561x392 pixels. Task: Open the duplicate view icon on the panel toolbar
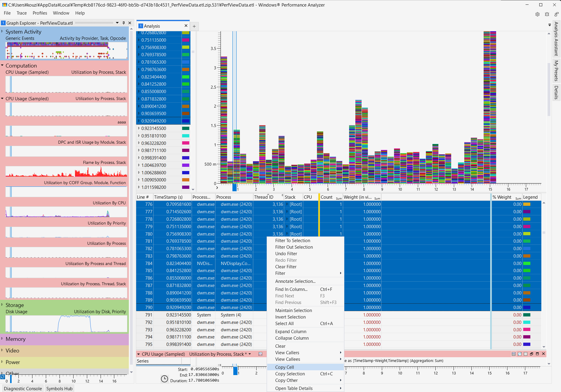532,354
